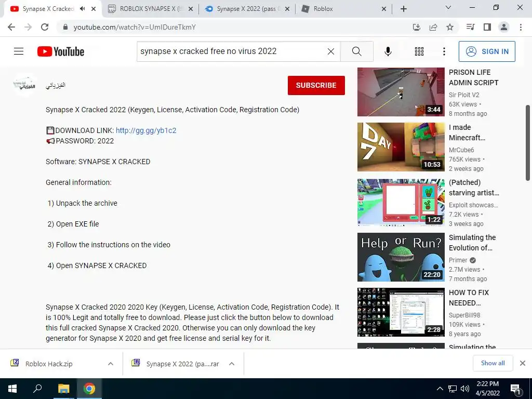Image resolution: width=532 pixels, height=399 pixels.
Task: Click the MrCube6 channel name
Action: (x=461, y=150)
